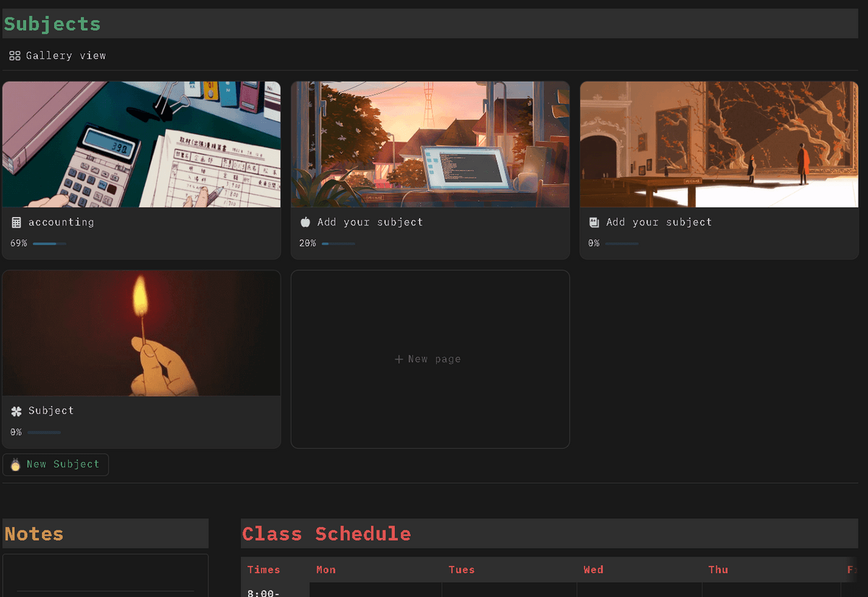Click the apple icon on the 20% card
This screenshot has width=868, height=597.
[305, 223]
